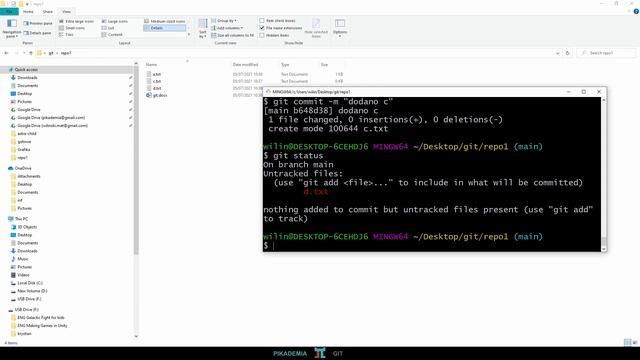Open the address bar history dropdown
Image resolution: width=640 pixels, height=360 pixels.
[558, 53]
